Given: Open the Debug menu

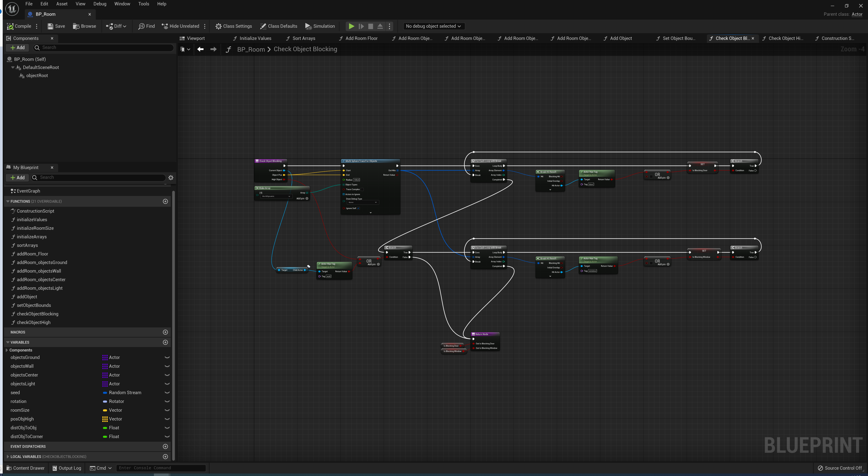Looking at the screenshot, I should 100,4.
